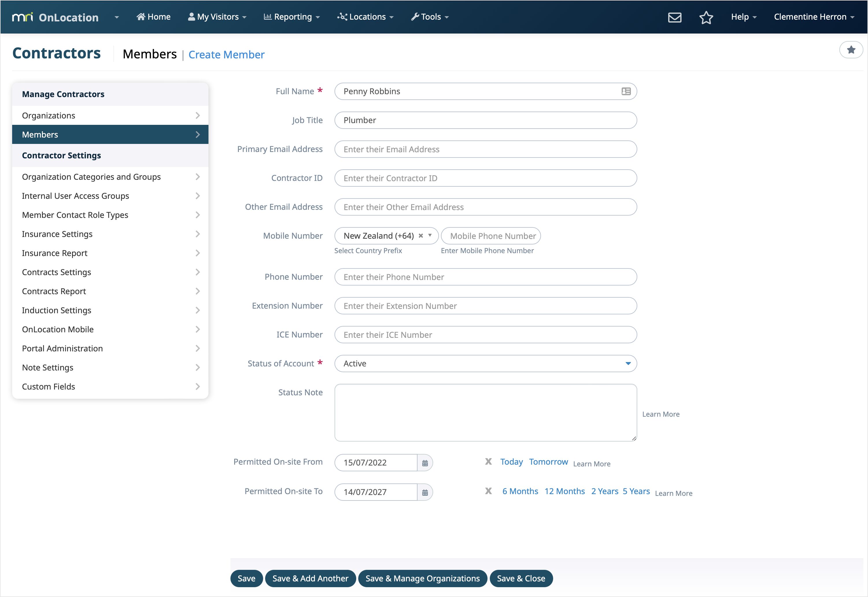The width and height of the screenshot is (868, 597).
Task: Click the Primary Email Address field
Action: (485, 149)
